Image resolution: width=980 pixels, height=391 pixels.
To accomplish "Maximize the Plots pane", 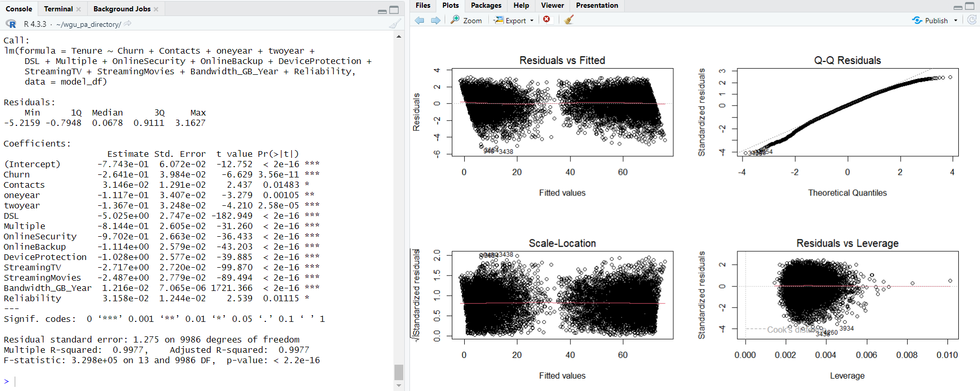I will pos(970,7).
